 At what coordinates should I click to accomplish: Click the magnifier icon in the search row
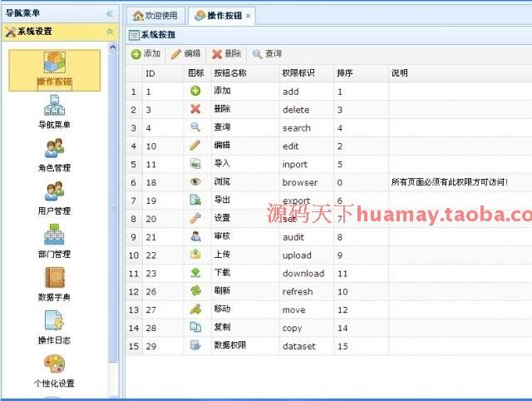195,127
